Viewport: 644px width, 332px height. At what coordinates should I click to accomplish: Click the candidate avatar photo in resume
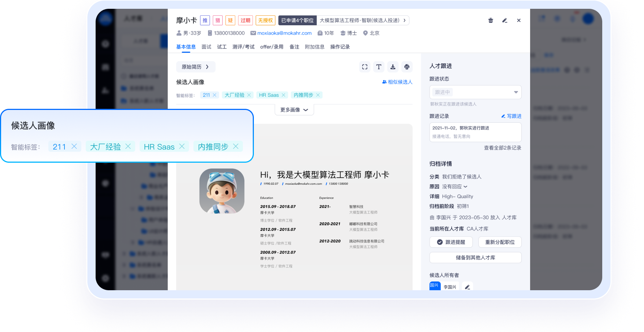coord(222,191)
